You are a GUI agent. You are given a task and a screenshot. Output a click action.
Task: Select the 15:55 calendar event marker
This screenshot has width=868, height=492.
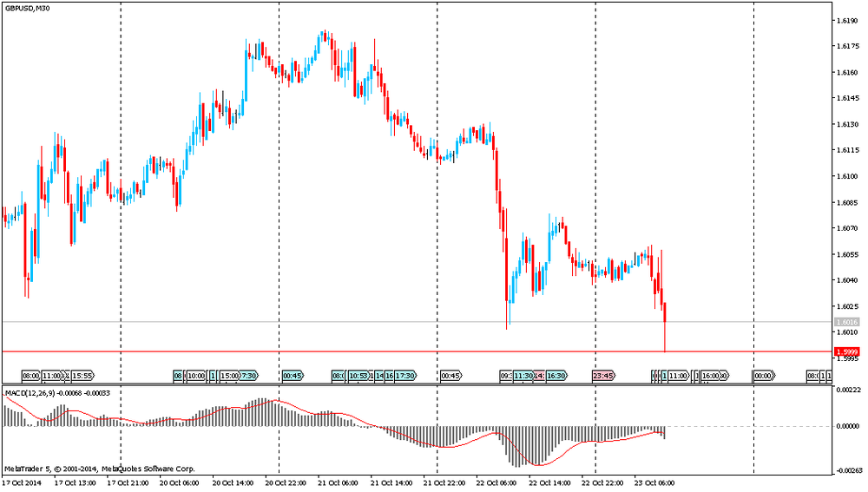(x=82, y=376)
